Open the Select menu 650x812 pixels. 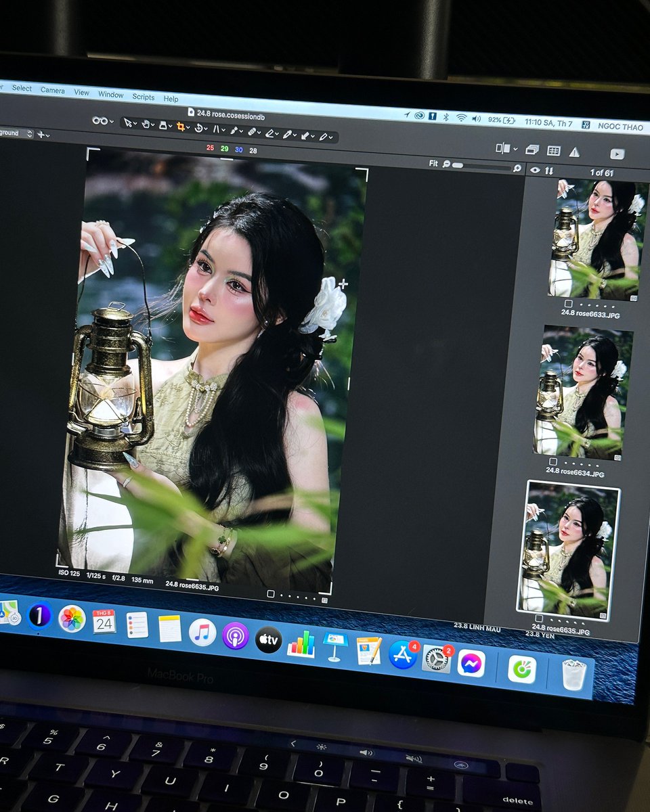point(22,88)
